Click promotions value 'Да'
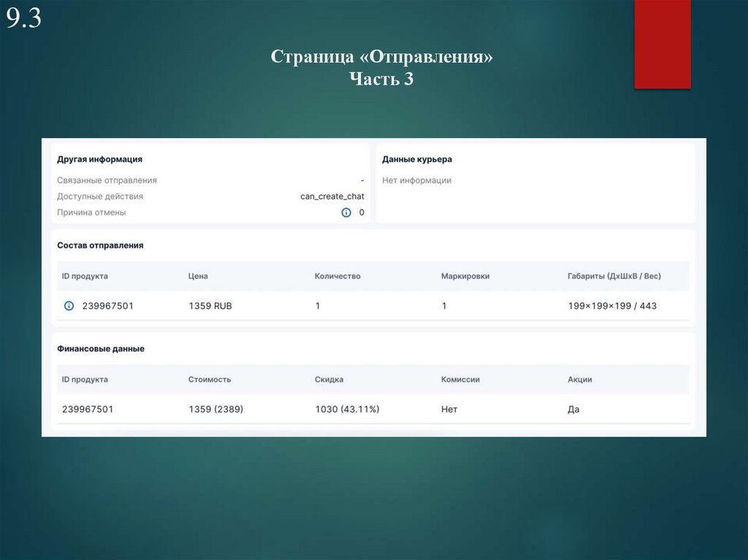 pos(573,410)
